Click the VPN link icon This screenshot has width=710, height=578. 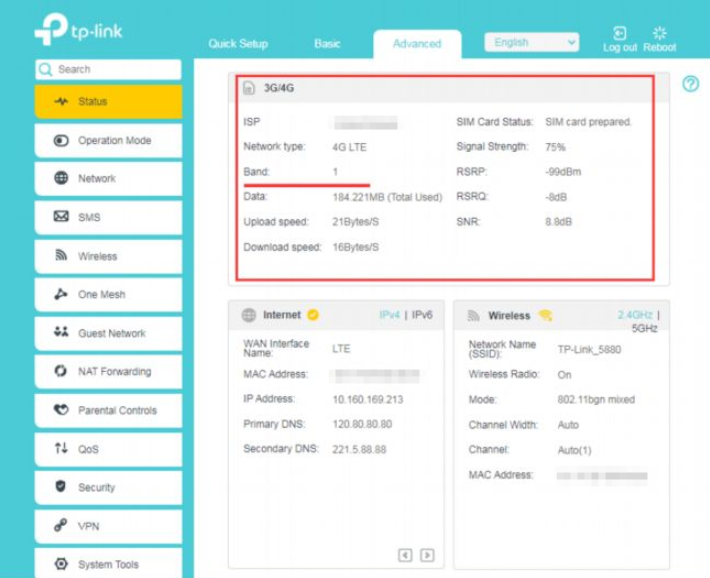pos(61,525)
